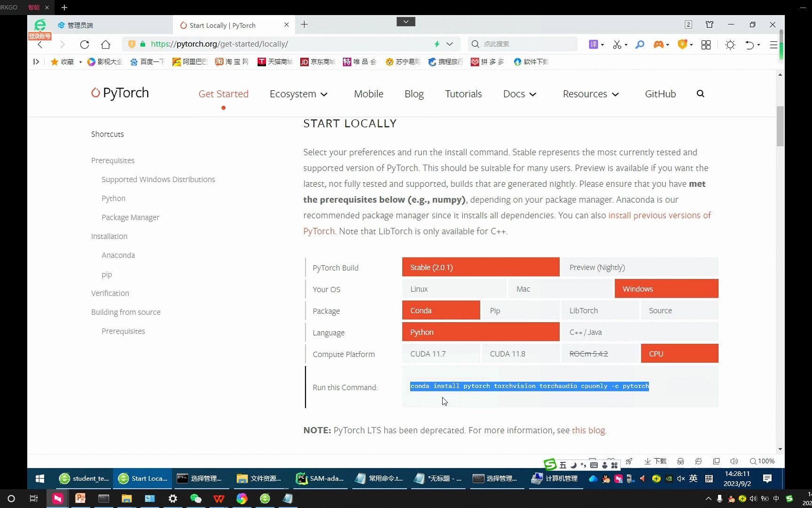Open the 'this blog' link
Screen dimensions: 812x508
[588, 430]
